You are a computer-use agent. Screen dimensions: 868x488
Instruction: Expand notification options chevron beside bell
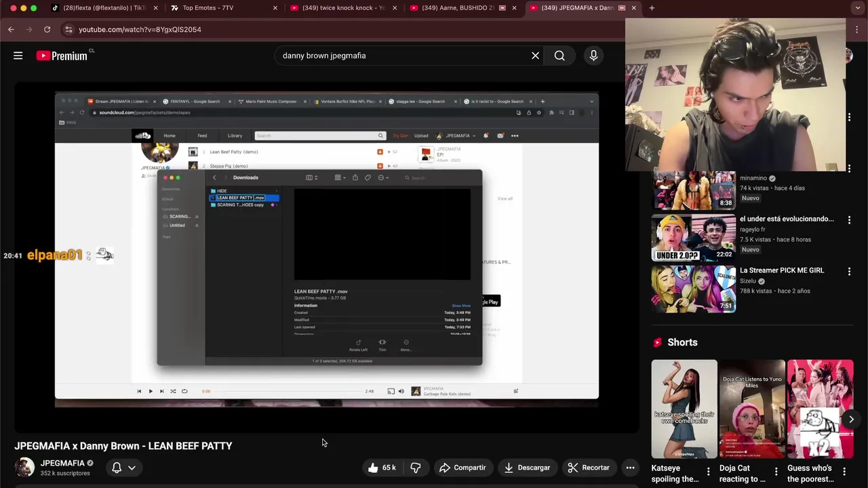tap(132, 468)
